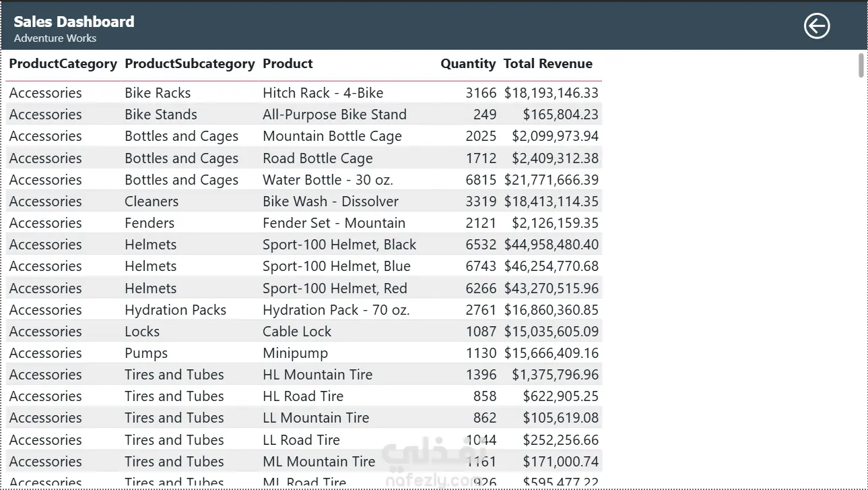Click the back arrow icon
Screen dimensions: 868x490
816,26
